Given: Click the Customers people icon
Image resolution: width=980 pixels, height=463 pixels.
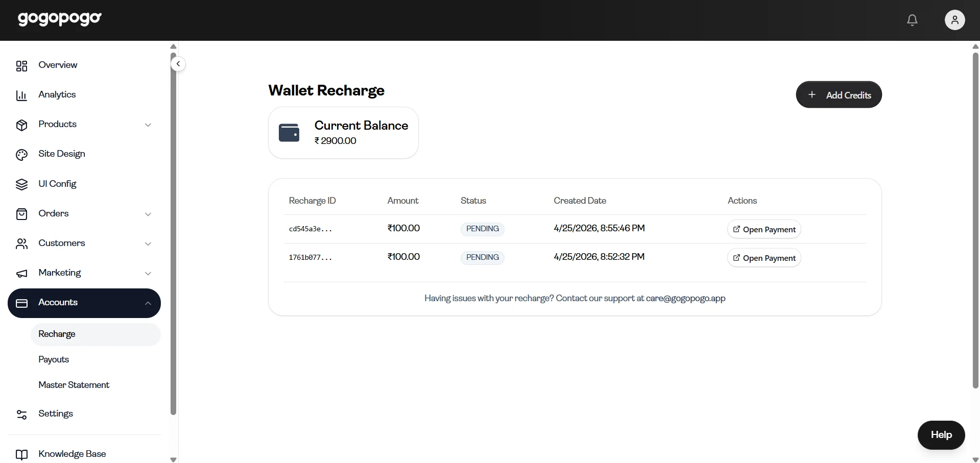Looking at the screenshot, I should click(x=21, y=244).
